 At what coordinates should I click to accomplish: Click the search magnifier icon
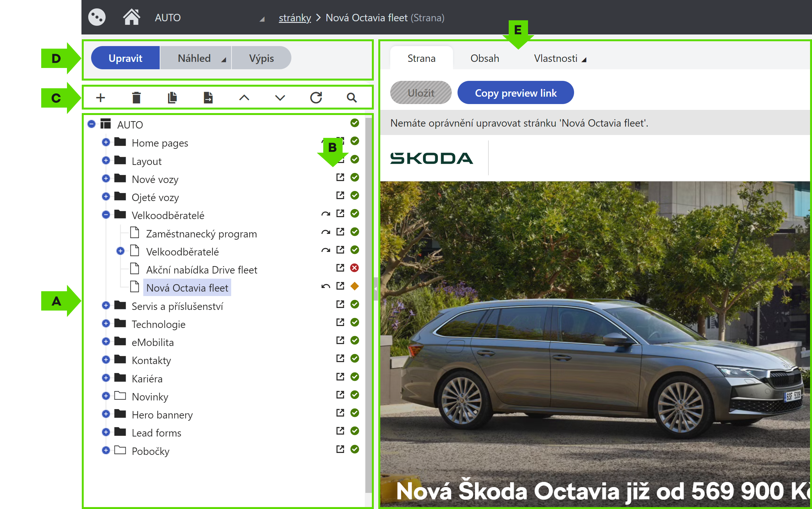click(x=352, y=98)
